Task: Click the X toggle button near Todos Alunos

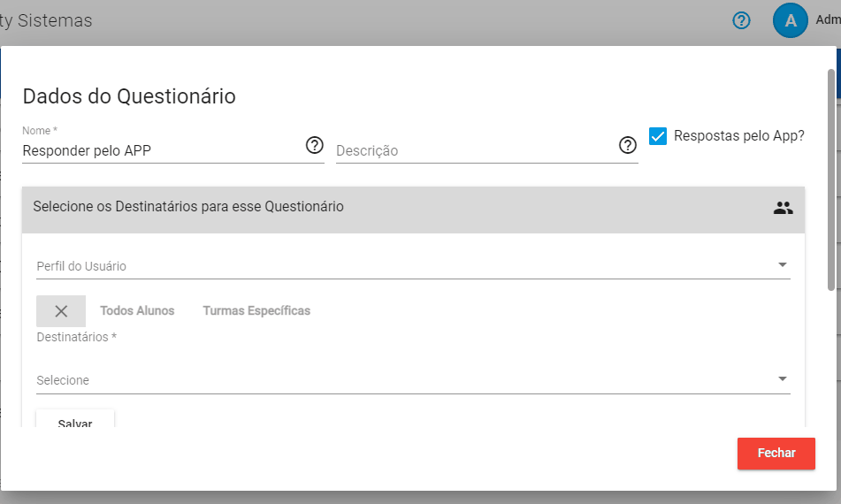Action: [61, 311]
